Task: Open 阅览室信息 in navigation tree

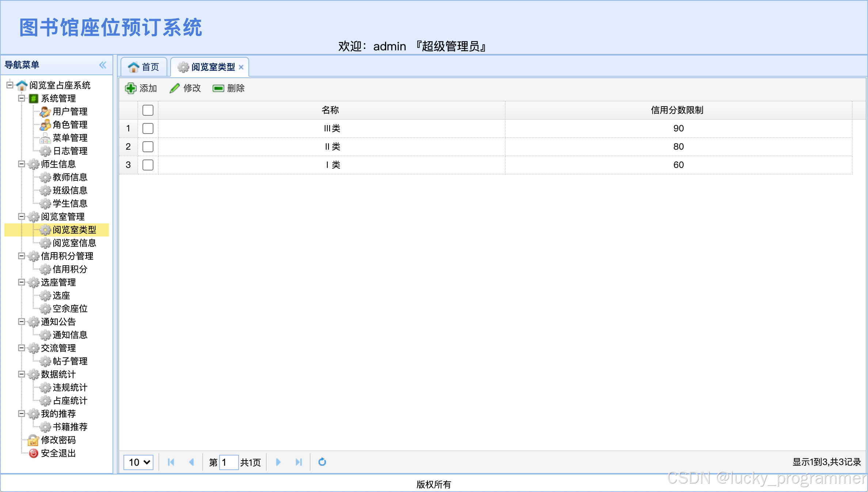Action: pyautogui.click(x=74, y=243)
